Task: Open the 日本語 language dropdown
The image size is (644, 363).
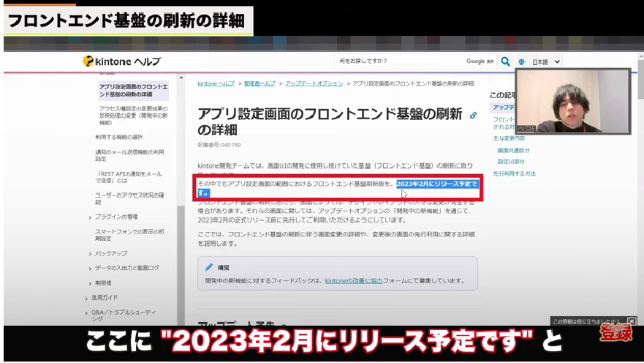Action: tap(545, 62)
